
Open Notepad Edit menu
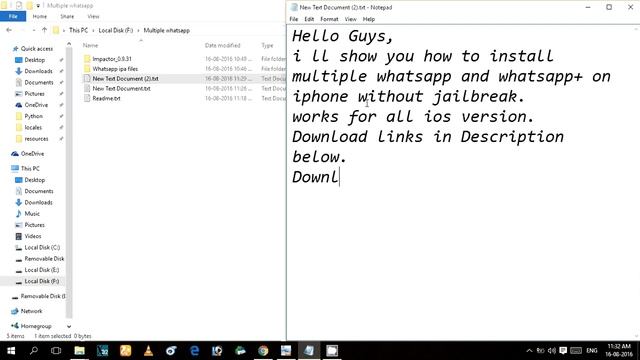point(309,19)
